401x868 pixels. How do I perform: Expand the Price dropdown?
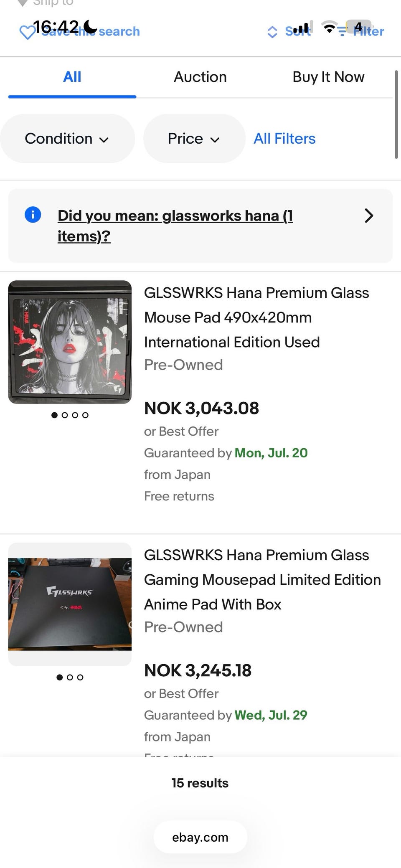pos(194,139)
